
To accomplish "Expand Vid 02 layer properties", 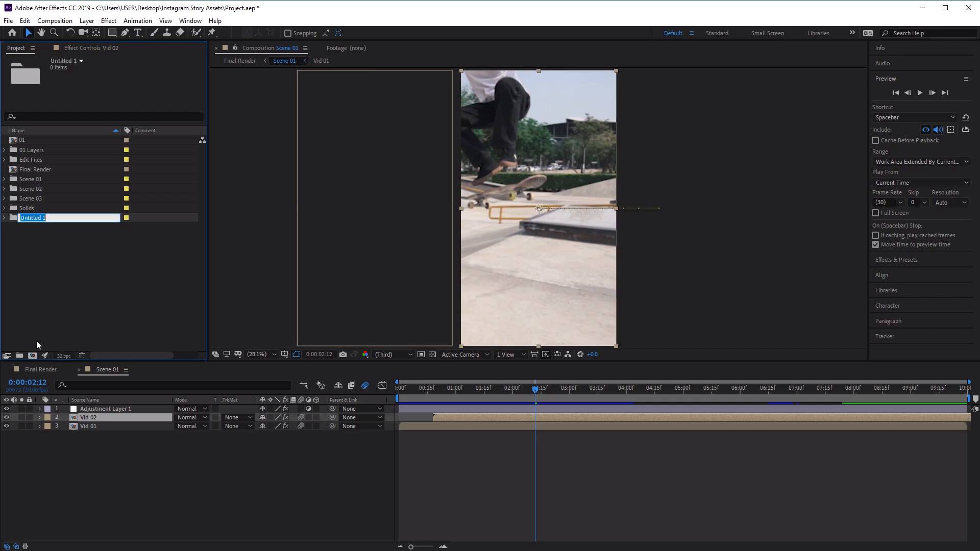I will (39, 417).
